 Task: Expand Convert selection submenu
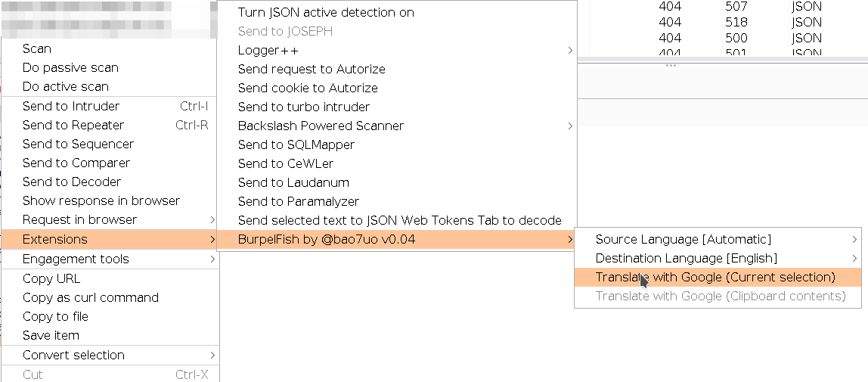[110, 355]
